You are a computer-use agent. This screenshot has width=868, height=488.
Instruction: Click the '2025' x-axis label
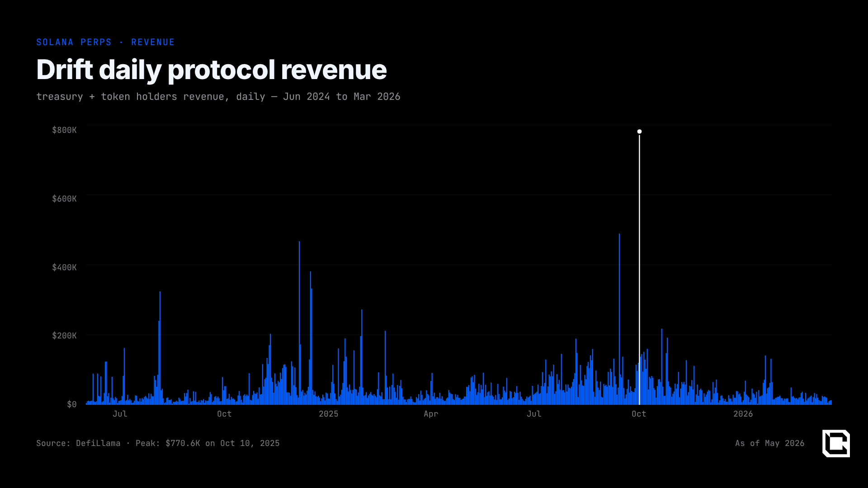point(329,414)
